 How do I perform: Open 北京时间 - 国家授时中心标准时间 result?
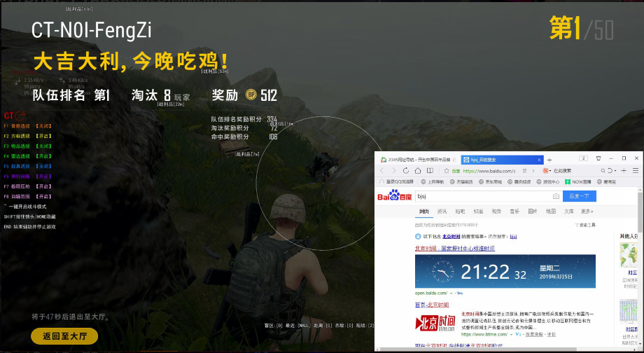click(455, 249)
